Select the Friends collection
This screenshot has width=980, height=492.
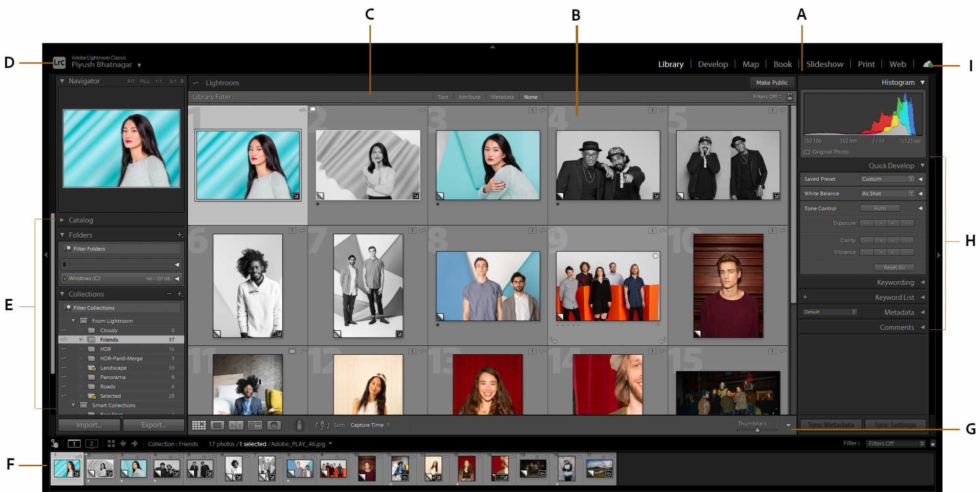[109, 339]
